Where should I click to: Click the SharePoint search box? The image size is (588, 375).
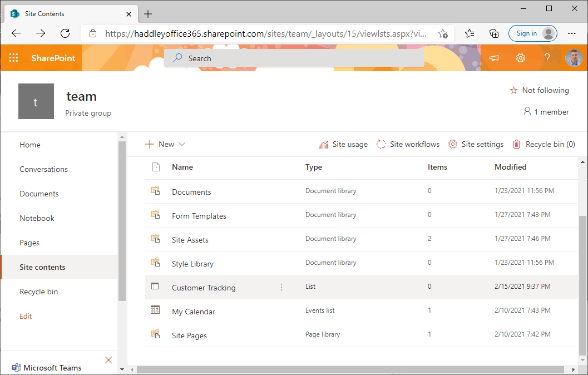(294, 58)
